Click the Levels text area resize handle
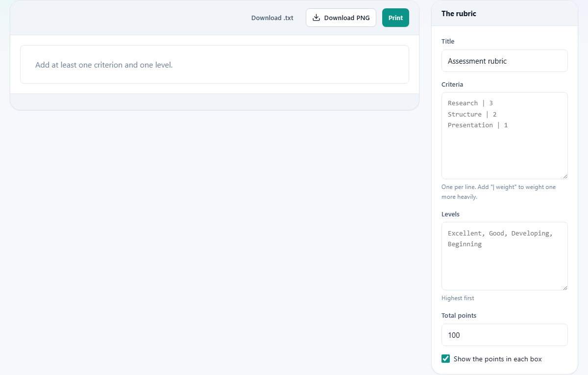 (564, 287)
